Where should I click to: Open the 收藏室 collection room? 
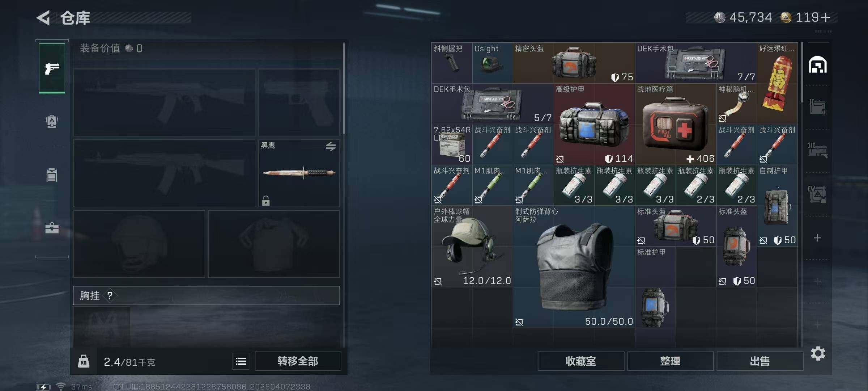[581, 361]
